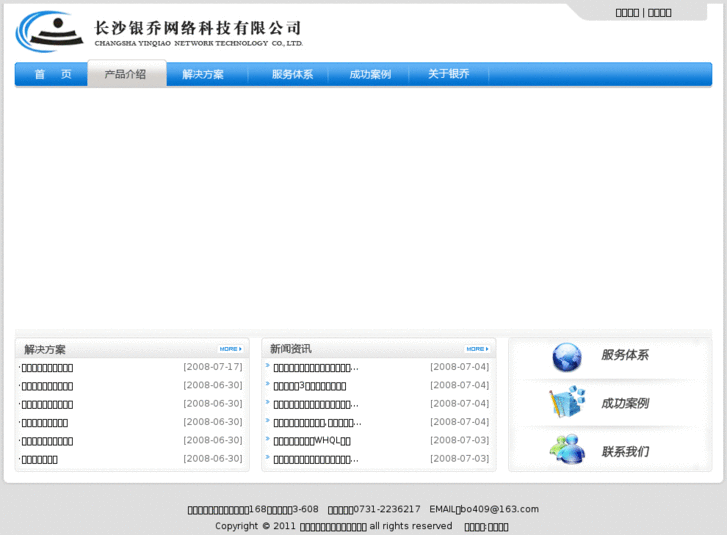Screen dimensions: 727x545
Task: Click MORE button in 解决方案 panel
Action: click(230, 349)
